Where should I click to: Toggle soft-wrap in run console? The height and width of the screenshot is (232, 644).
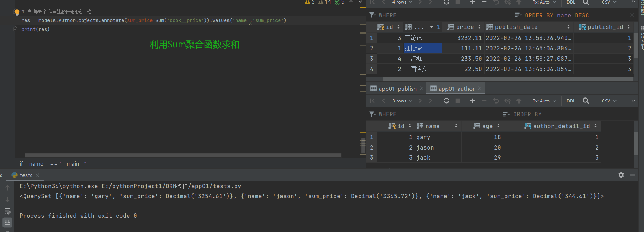coord(7,211)
